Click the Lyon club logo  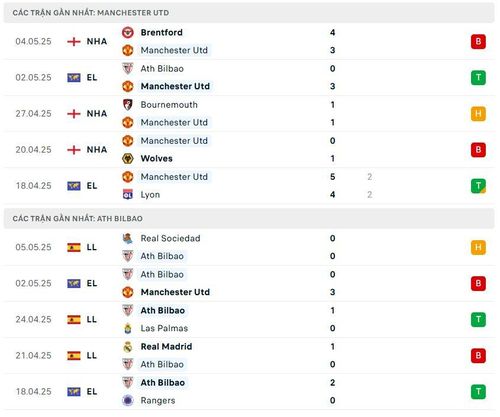tap(128, 195)
